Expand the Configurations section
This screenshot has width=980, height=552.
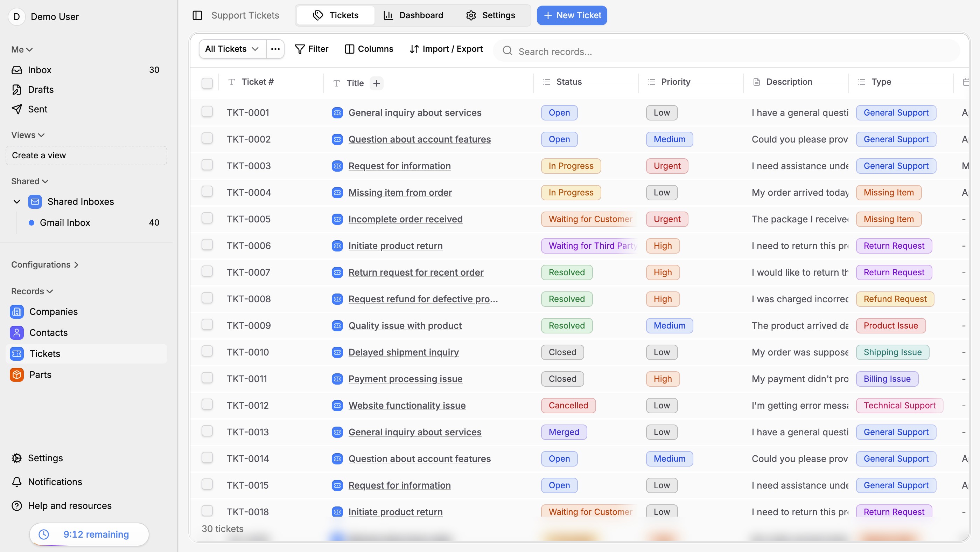(45, 264)
